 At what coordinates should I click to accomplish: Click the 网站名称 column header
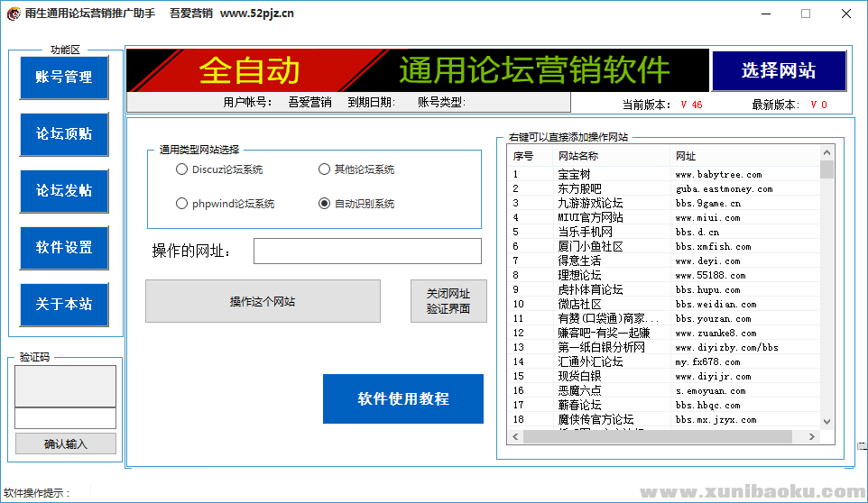(x=612, y=156)
